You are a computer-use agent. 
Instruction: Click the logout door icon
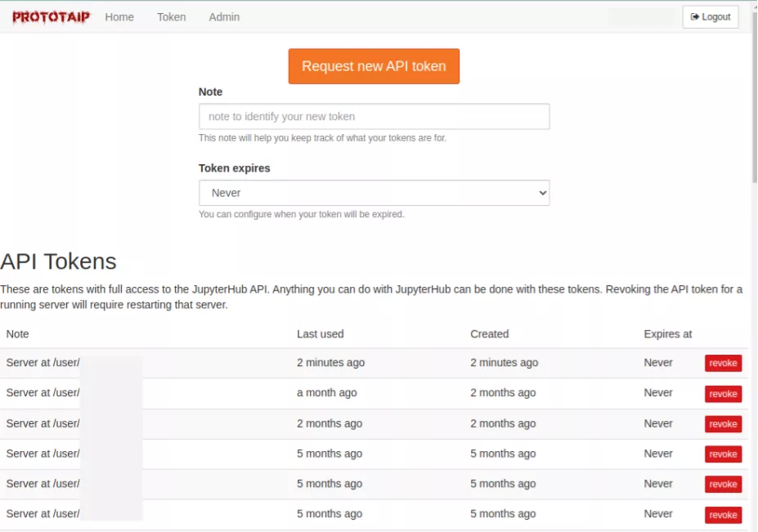[696, 16]
